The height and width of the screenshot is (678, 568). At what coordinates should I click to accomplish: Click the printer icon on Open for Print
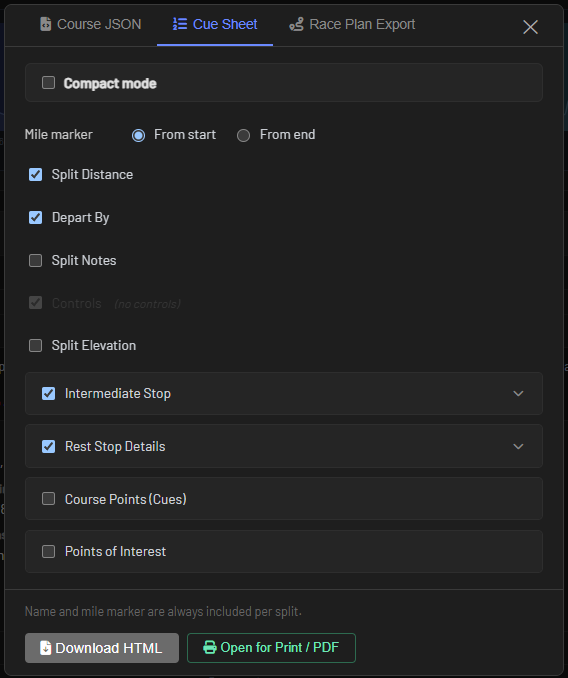point(210,647)
